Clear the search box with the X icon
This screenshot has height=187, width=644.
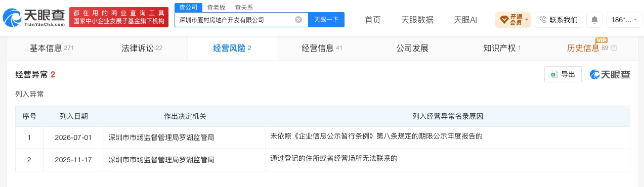[298, 20]
